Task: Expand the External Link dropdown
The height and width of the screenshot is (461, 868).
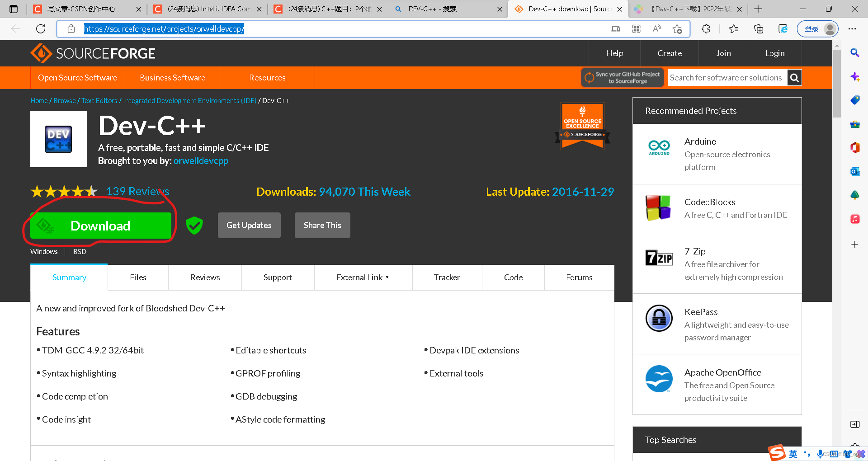Action: click(363, 278)
